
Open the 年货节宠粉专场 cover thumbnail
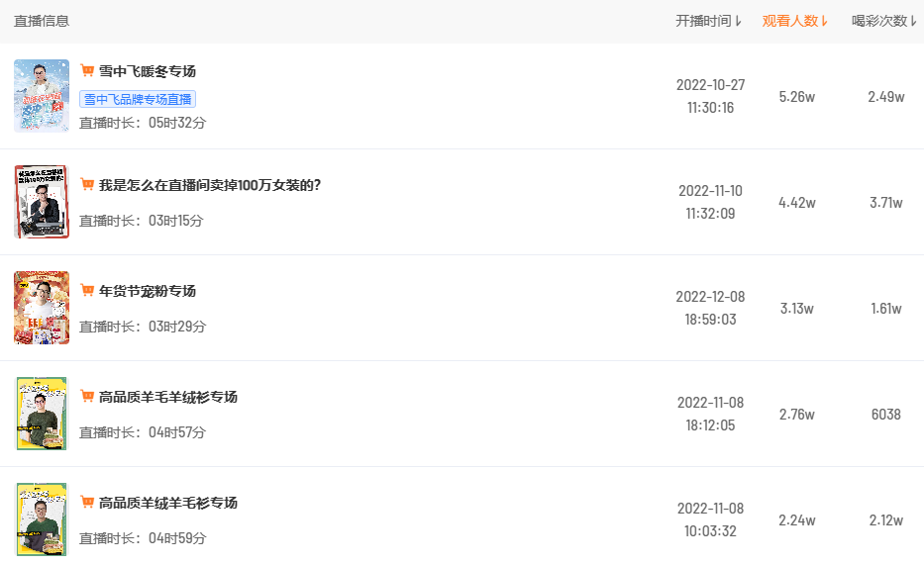point(42,308)
